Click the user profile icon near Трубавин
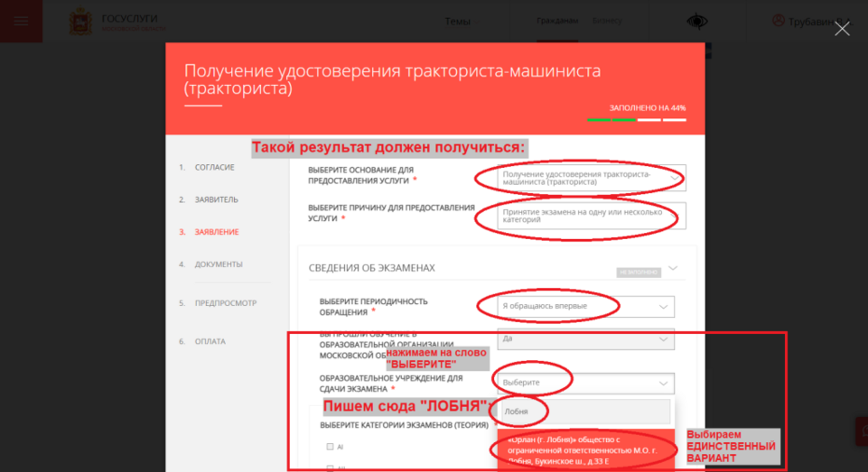868x472 pixels. click(x=778, y=21)
